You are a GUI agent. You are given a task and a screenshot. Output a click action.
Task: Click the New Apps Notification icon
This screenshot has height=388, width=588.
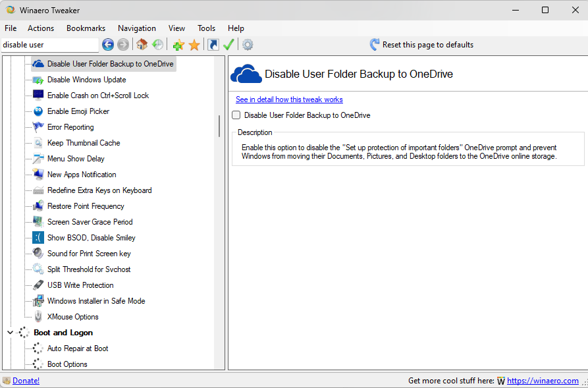pos(38,175)
